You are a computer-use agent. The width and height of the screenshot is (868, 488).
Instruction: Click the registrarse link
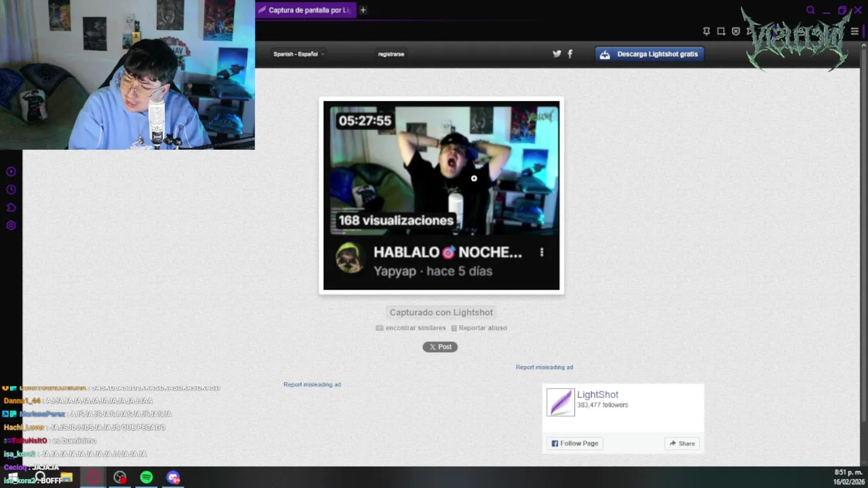[x=391, y=54]
